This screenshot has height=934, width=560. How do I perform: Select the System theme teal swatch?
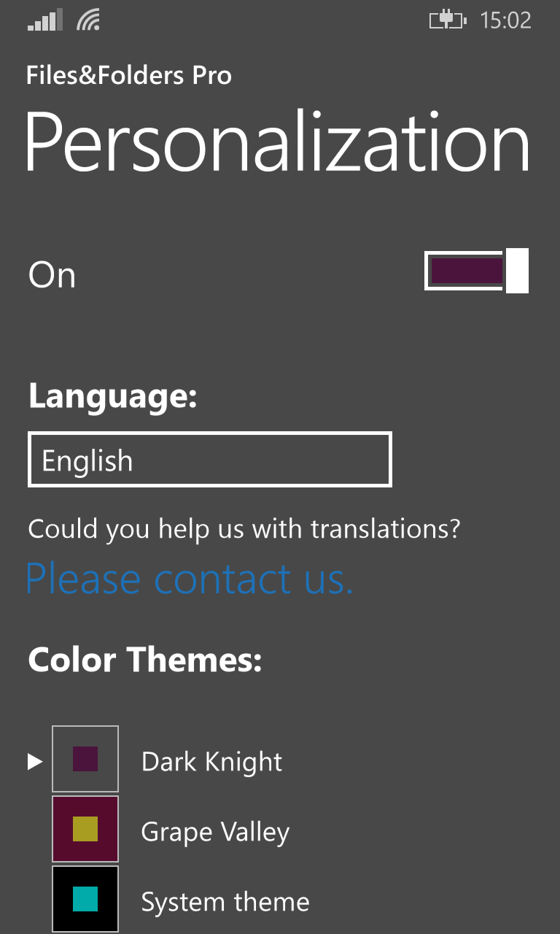coord(85,899)
